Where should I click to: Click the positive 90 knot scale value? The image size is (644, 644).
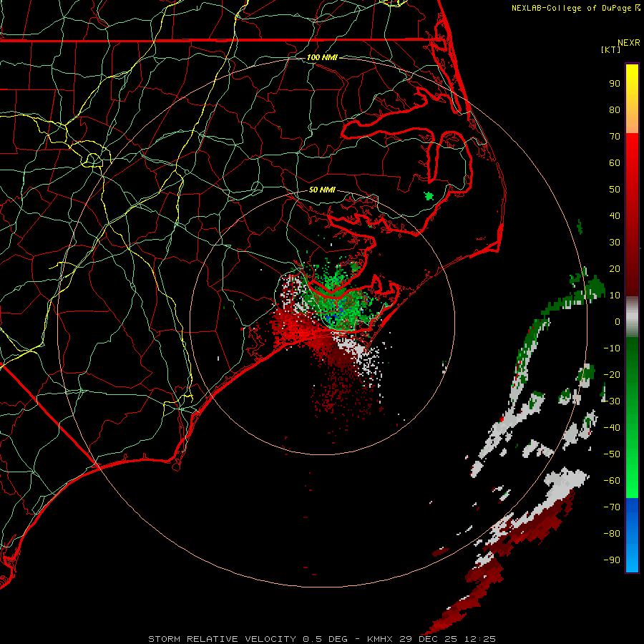coord(615,84)
